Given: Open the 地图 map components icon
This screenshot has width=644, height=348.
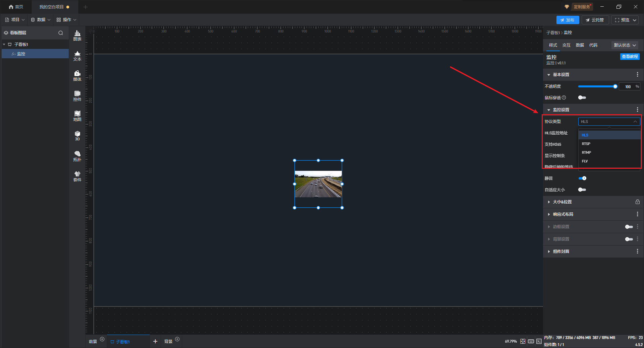Looking at the screenshot, I should 77,116.
